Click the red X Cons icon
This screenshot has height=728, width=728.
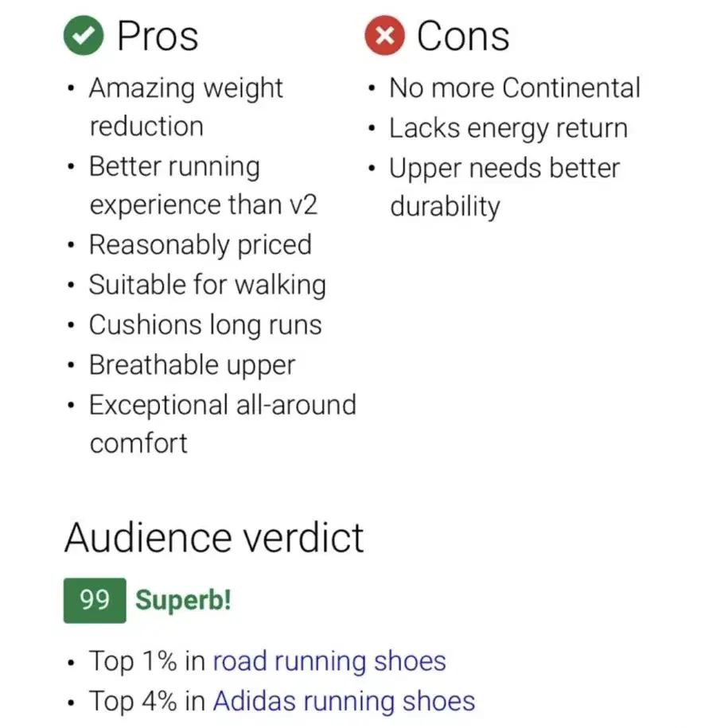384,36
